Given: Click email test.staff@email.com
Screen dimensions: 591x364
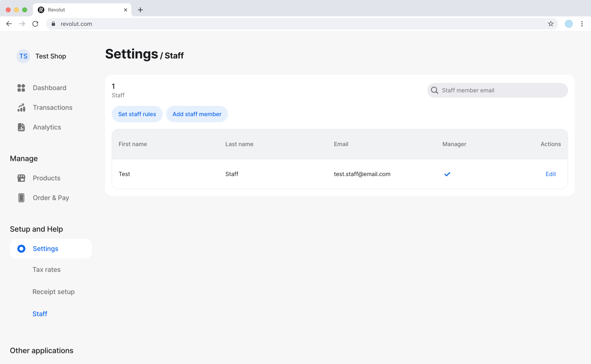Looking at the screenshot, I should (362, 174).
